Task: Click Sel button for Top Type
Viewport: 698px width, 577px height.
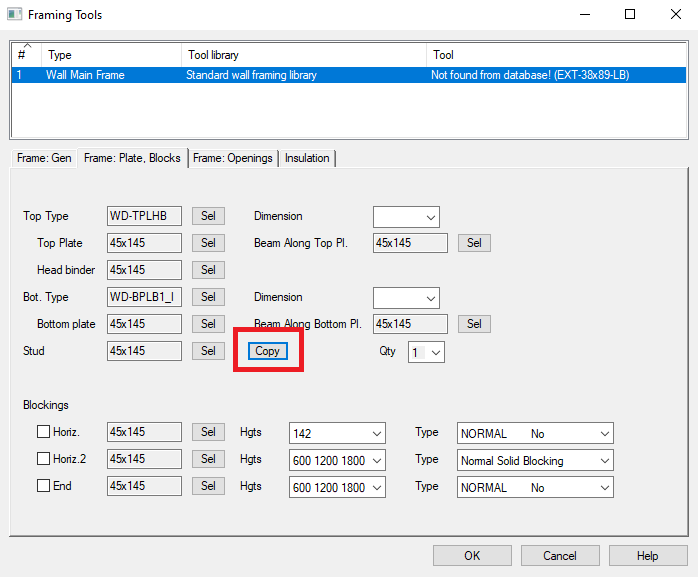Action: coord(208,216)
